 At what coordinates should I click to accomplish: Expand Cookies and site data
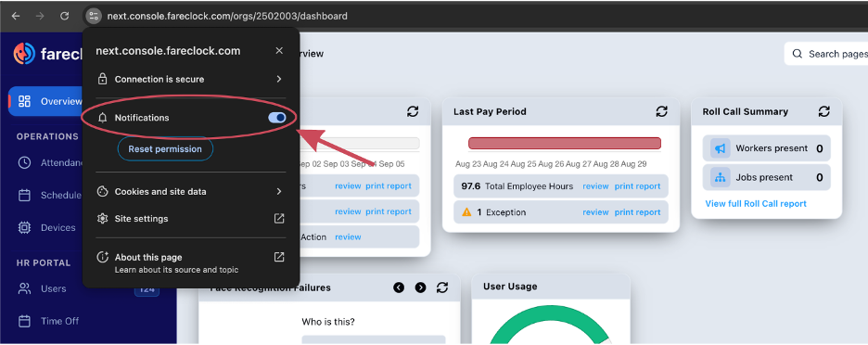click(190, 192)
